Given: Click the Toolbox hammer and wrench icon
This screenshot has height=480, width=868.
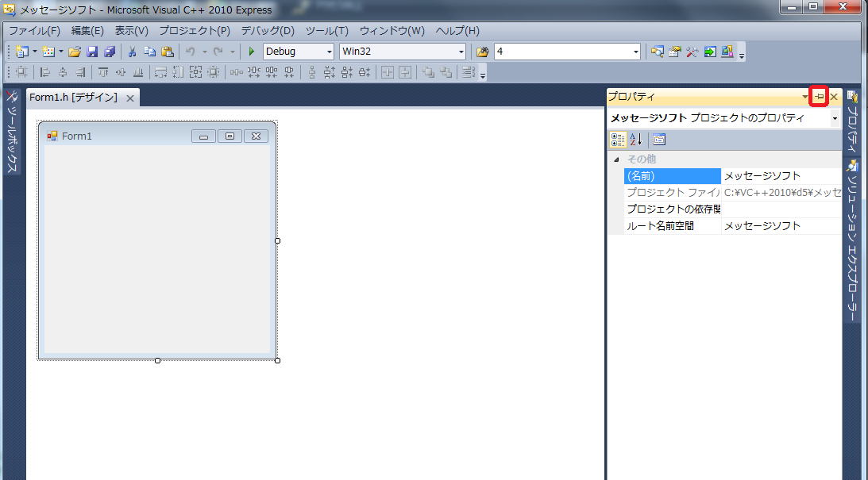Looking at the screenshot, I should coord(692,52).
